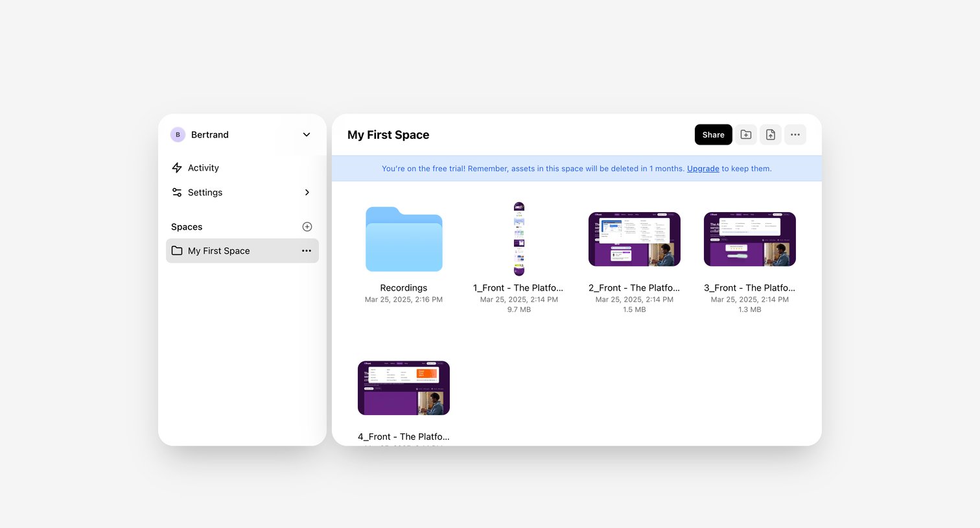
Task: Select My First Space in sidebar
Action: tap(242, 251)
